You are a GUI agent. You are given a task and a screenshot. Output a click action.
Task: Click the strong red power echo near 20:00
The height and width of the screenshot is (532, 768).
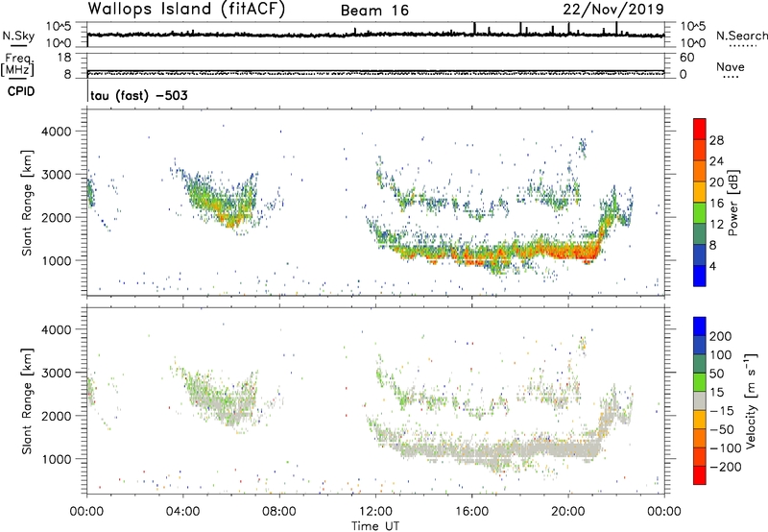click(568, 252)
